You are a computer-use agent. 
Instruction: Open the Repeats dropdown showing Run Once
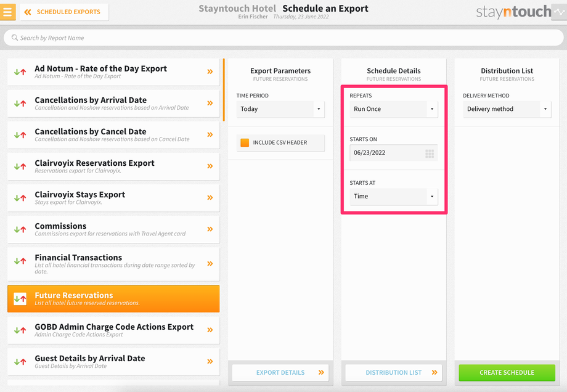[x=393, y=109]
